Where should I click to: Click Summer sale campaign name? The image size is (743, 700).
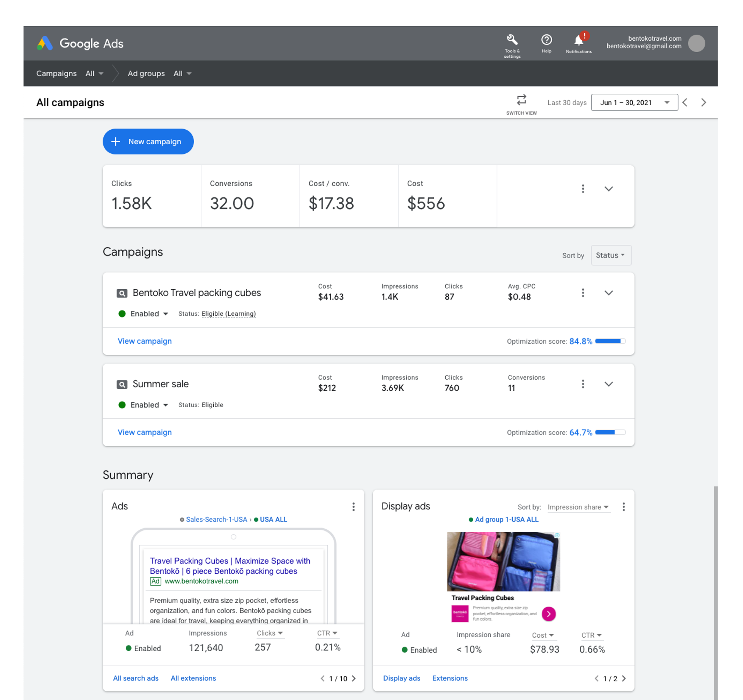tap(161, 384)
